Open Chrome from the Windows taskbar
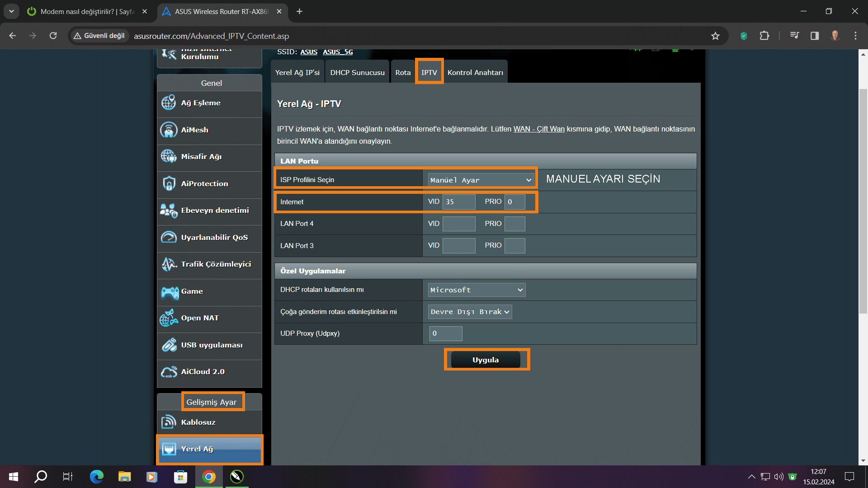The width and height of the screenshot is (868, 488). pos(209,477)
